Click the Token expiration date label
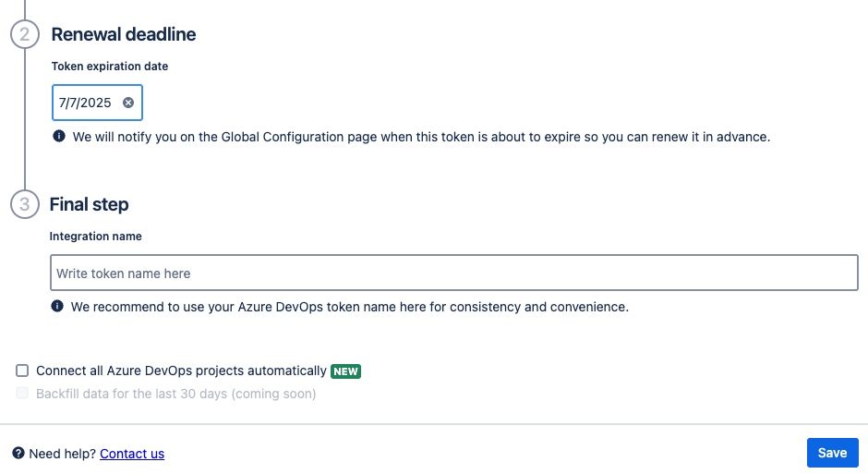 pos(110,67)
